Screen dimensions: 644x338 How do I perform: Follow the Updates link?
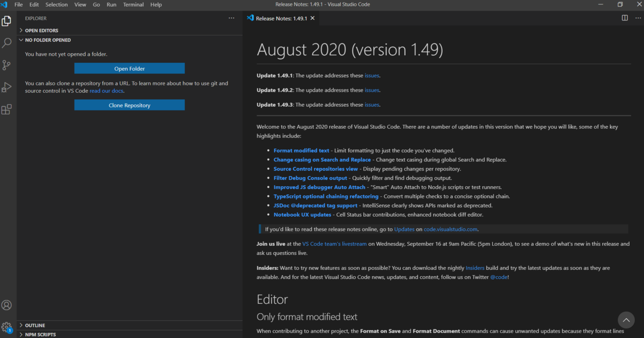(404, 229)
